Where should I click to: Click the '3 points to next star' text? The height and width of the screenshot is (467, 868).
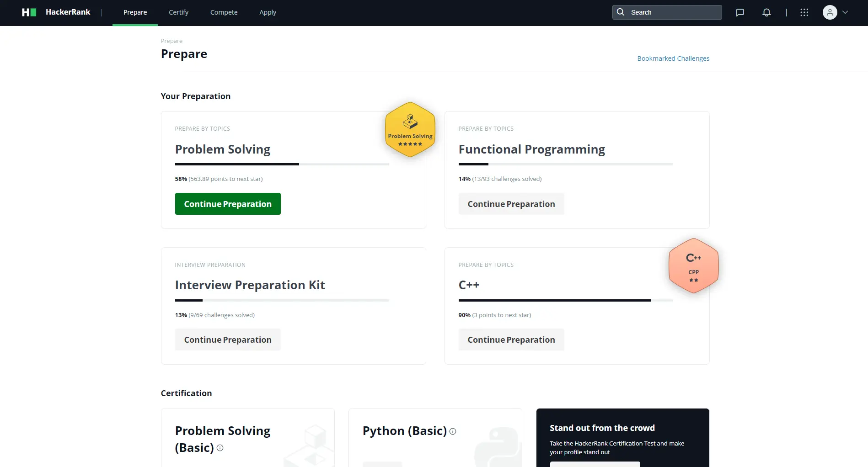[502, 315]
